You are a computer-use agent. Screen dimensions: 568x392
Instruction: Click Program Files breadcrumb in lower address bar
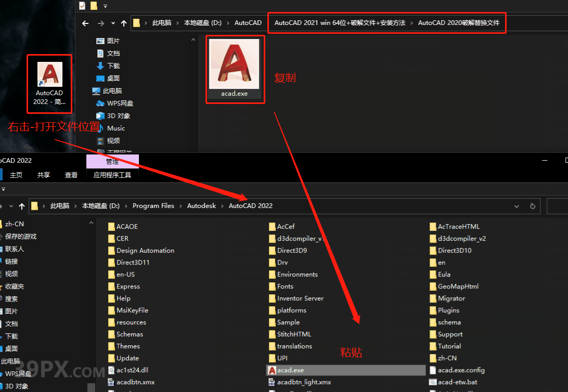click(x=153, y=206)
